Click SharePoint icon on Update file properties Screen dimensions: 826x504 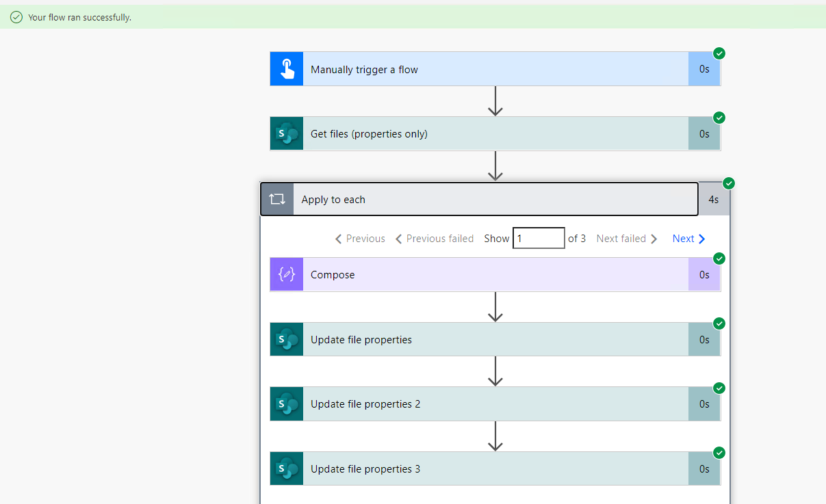(x=287, y=339)
